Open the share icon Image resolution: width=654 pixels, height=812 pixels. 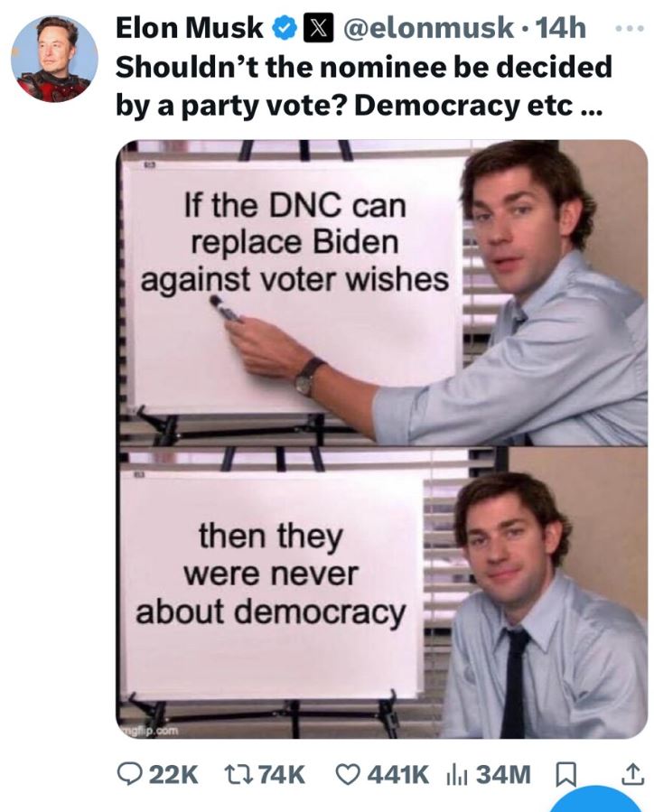pos(632,774)
